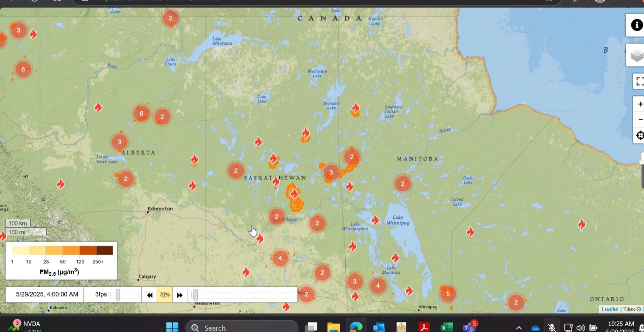
Task: Select the 2 cluster below the MANITOBA label
Action: point(402,184)
